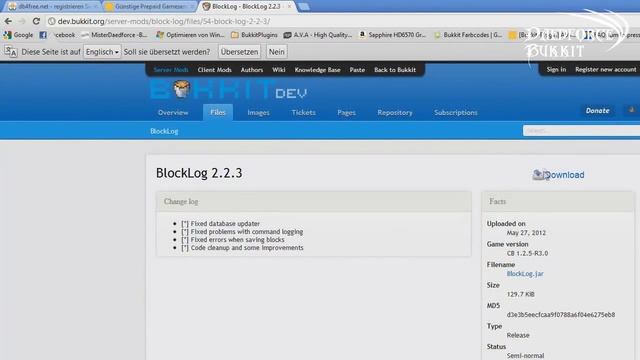Click the translate icon in translation bar
The width and height of the screenshot is (640, 360).
pos(11,52)
